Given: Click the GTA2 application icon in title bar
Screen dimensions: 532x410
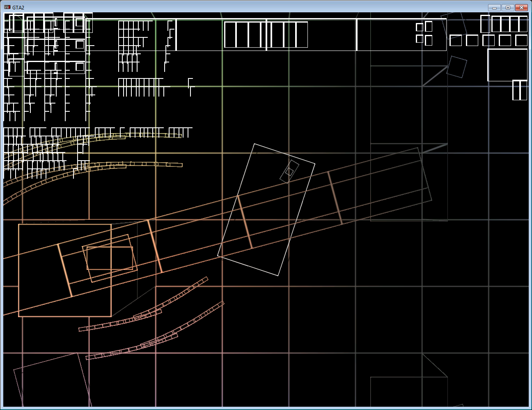Looking at the screenshot, I should [x=7, y=7].
